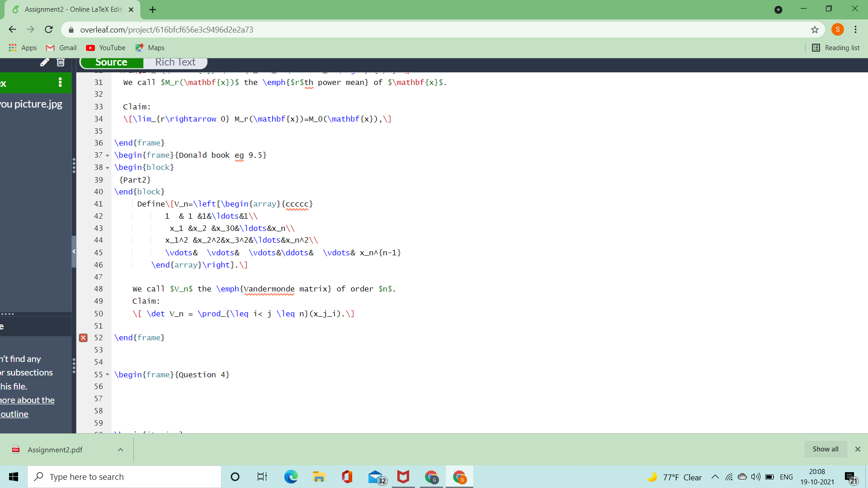The image size is (868, 488).
Task: Open Mail app with 32 unread
Action: [377, 477]
